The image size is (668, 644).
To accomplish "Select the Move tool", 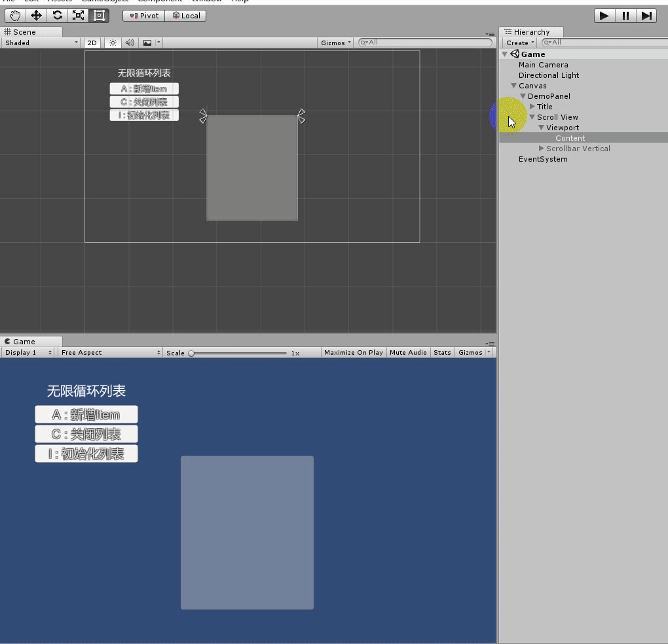I will click(36, 16).
